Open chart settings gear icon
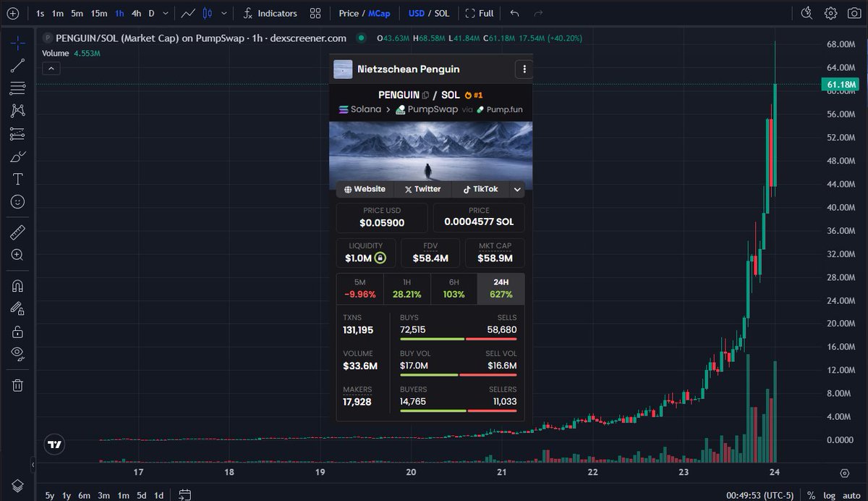The image size is (868, 501). pyautogui.click(x=831, y=13)
